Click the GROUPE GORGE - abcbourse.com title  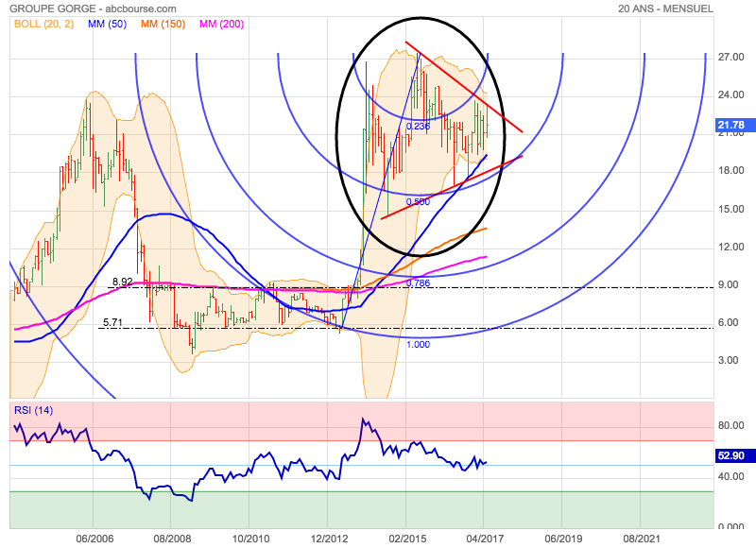click(x=93, y=9)
